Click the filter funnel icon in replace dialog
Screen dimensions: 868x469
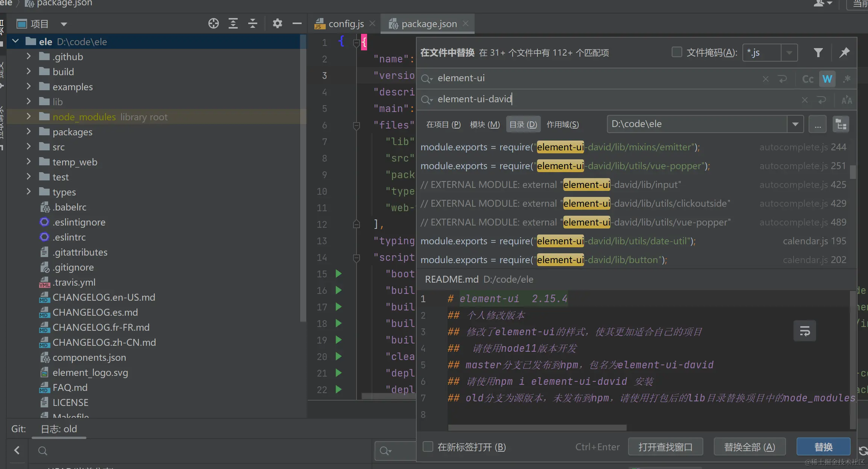(818, 53)
